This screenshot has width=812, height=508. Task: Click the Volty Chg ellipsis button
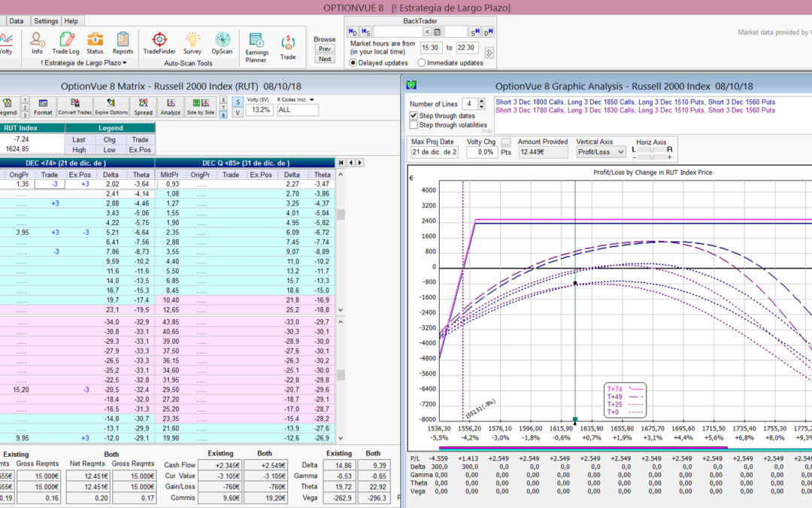pos(506,142)
